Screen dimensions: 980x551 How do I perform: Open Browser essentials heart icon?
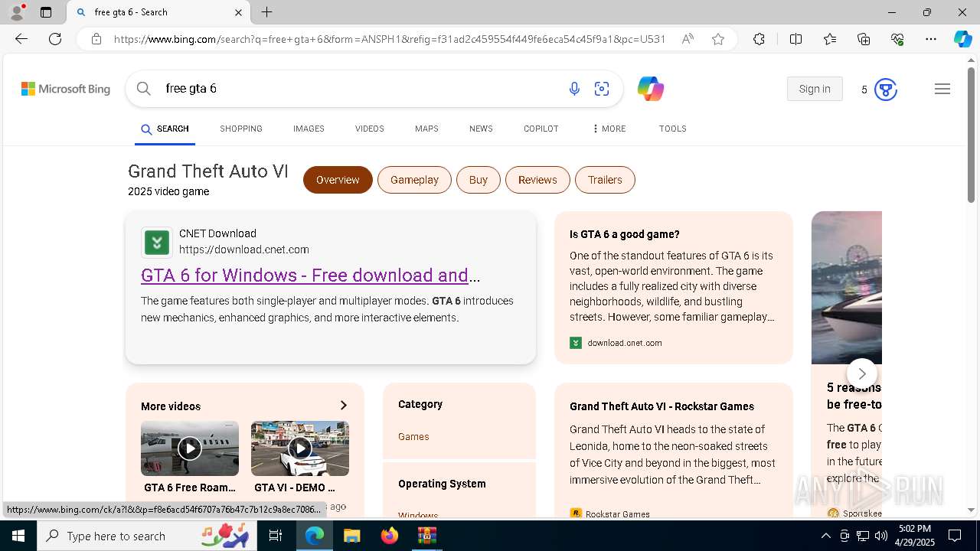click(x=897, y=39)
